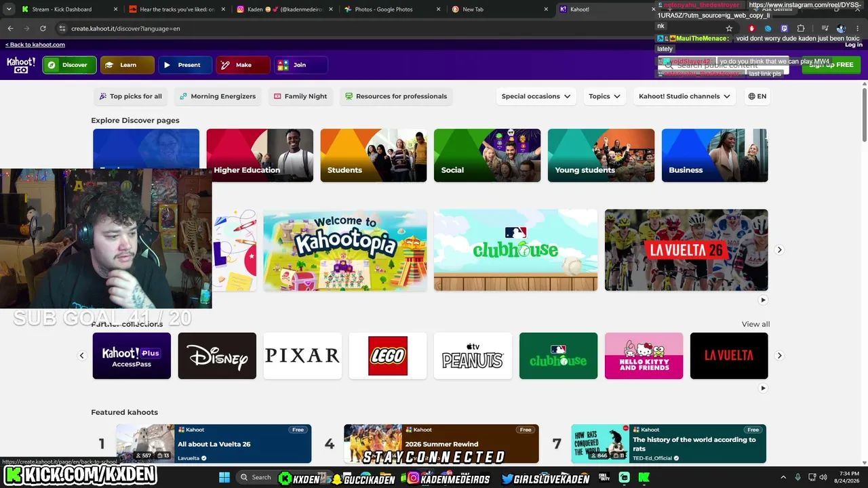Open the Kahoot! GO home logo
Image resolution: width=868 pixels, height=488 pixels.
pos(21,64)
